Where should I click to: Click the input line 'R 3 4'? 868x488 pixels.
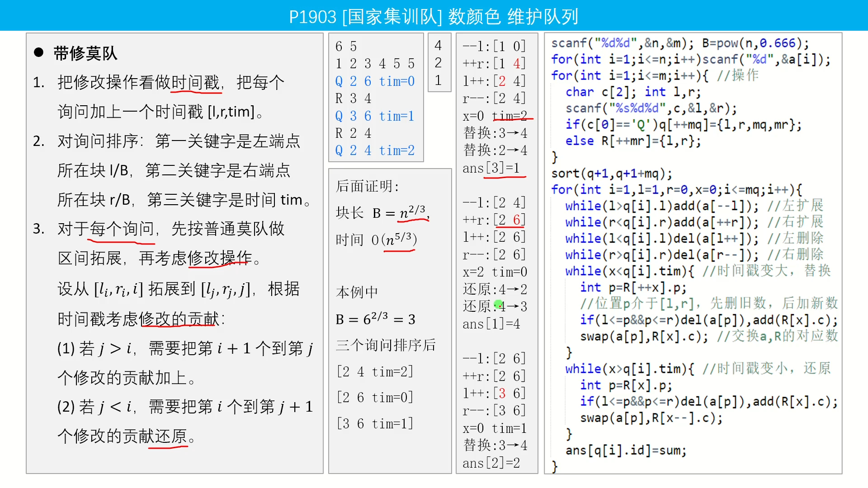point(353,98)
